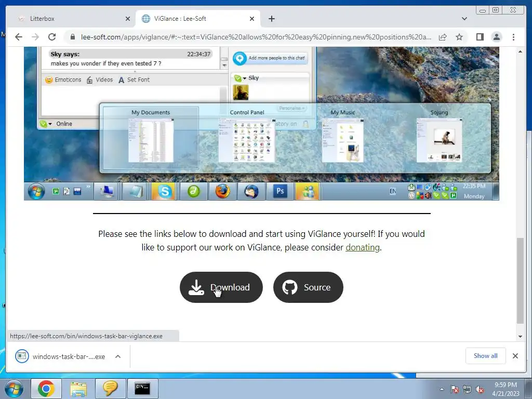Screen dimensions: 532x399
Task: Open the Windows Start menu
Action: (x=14, y=389)
